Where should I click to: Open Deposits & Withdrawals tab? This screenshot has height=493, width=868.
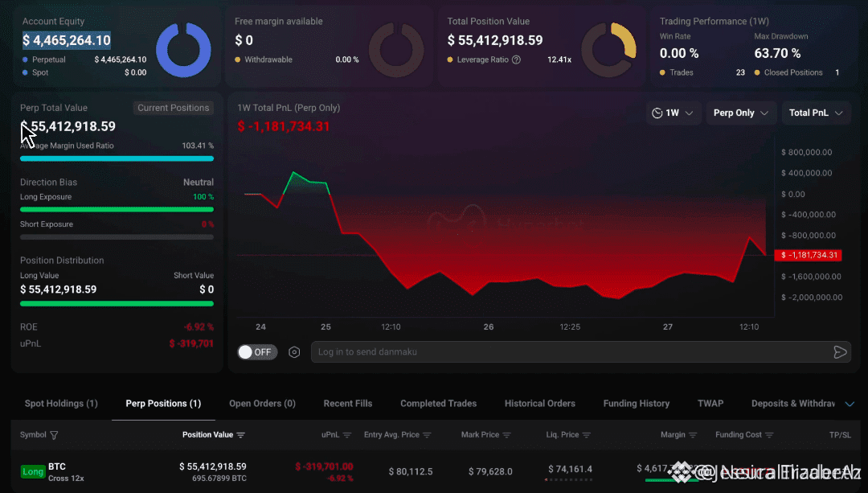(x=792, y=404)
